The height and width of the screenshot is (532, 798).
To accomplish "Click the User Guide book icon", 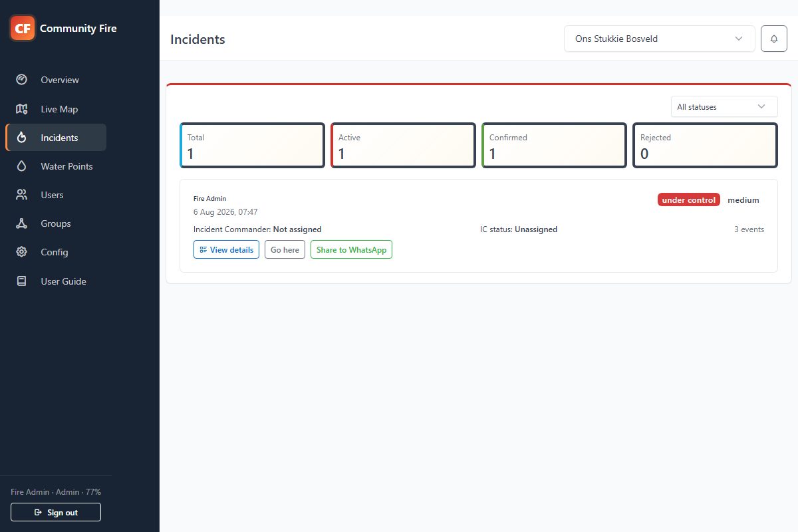I will click(x=21, y=281).
